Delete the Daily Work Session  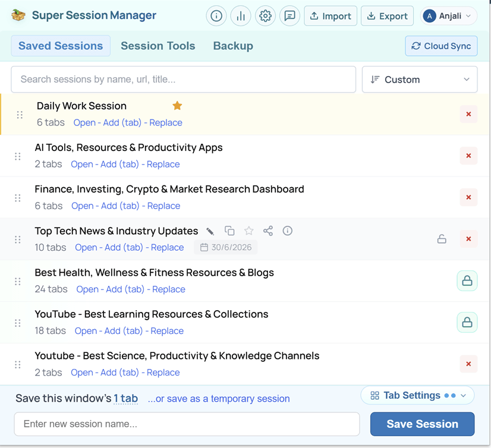pos(468,114)
